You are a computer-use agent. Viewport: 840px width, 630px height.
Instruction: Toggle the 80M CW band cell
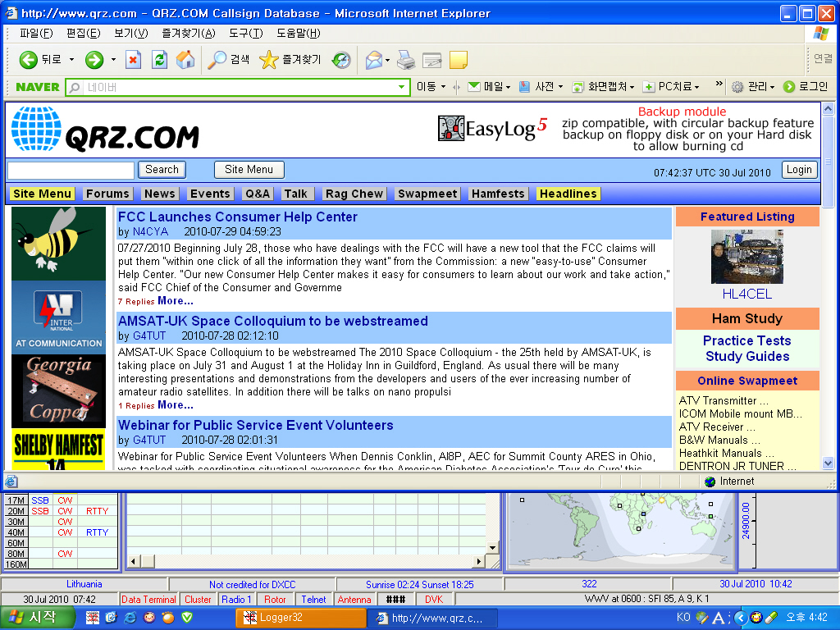(65, 554)
